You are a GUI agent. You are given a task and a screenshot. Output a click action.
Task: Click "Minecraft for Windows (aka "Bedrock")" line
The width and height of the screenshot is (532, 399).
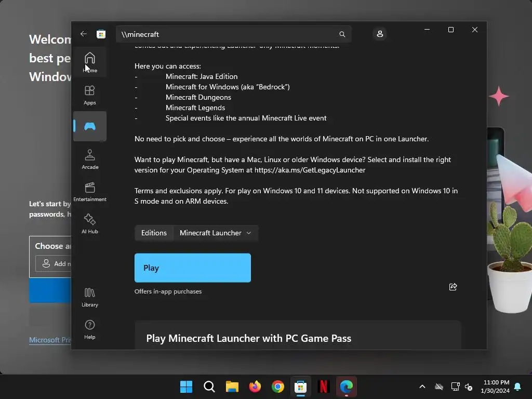[x=228, y=87]
